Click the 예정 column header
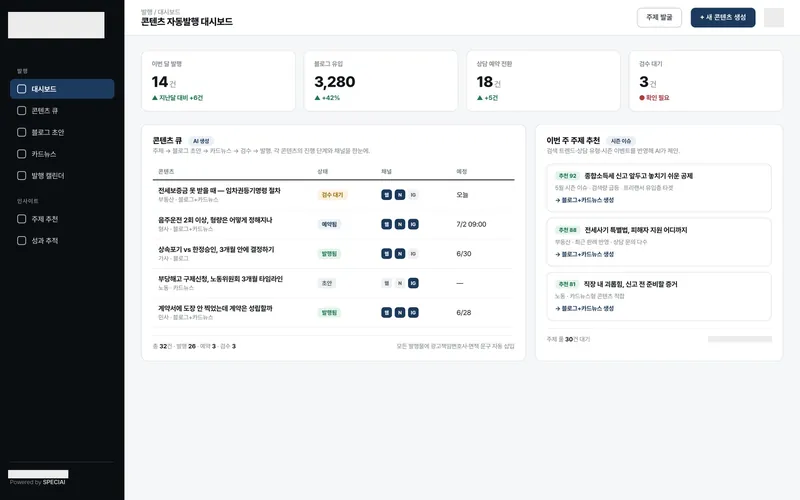Viewport: 800px width, 500px height. pyautogui.click(x=462, y=171)
